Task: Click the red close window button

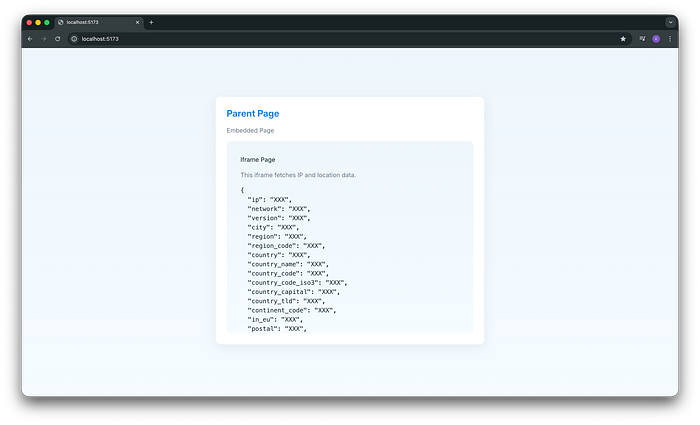Action: 29,22
